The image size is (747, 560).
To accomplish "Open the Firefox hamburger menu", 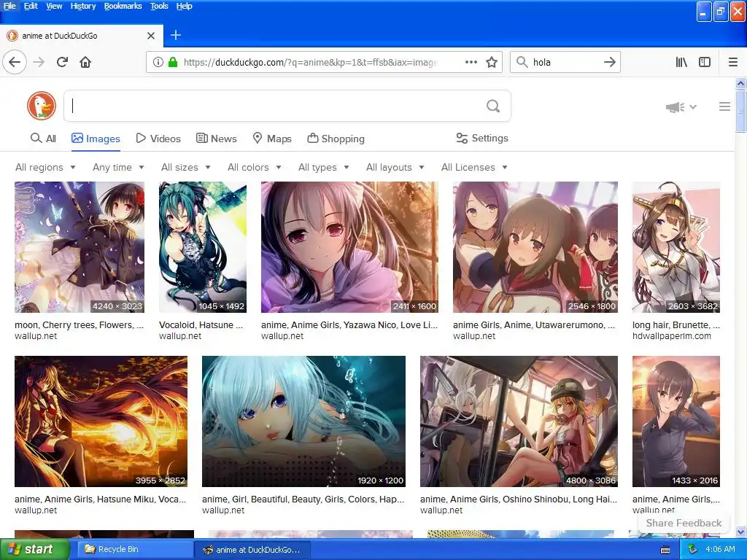I will [x=733, y=62].
